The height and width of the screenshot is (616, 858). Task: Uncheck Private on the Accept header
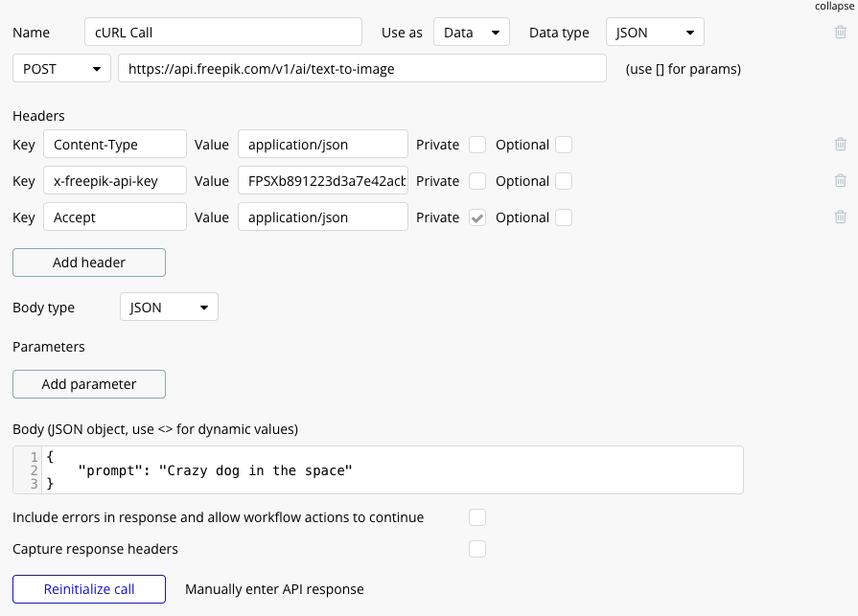(x=476, y=217)
